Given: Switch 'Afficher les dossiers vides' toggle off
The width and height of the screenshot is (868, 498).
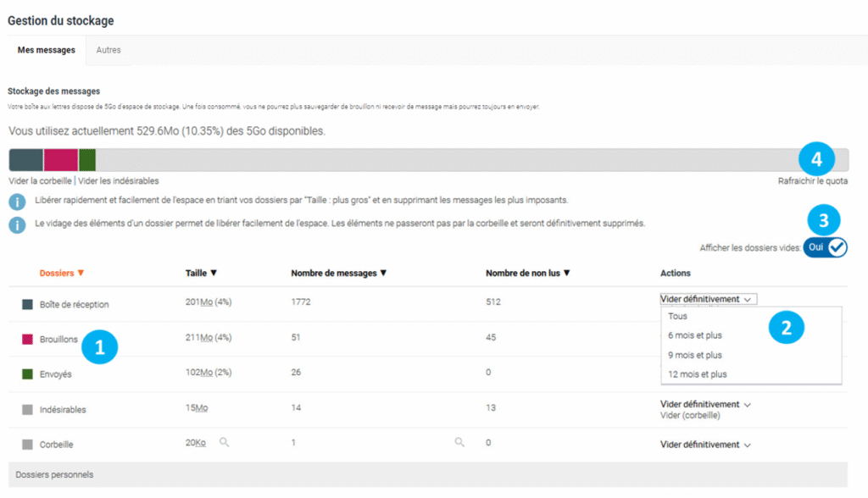Looking at the screenshot, I should [x=825, y=248].
